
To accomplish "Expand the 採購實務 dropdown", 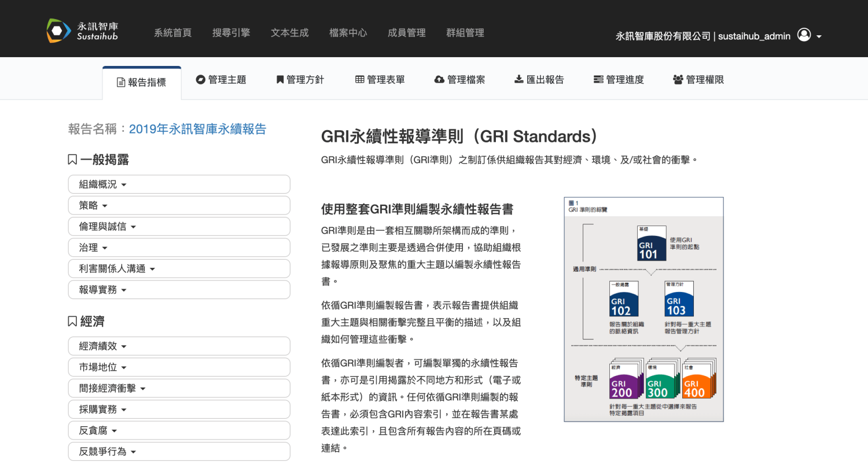I will (x=179, y=409).
